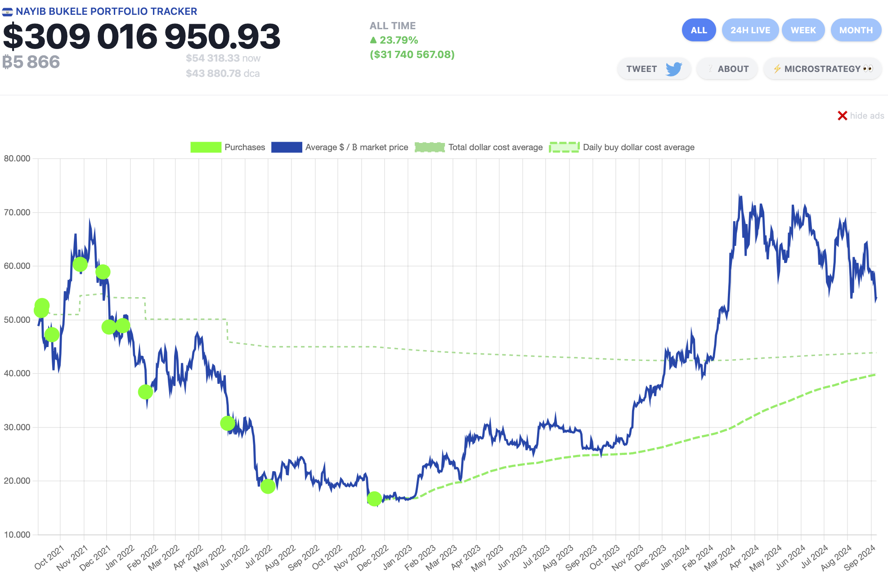Click the green up-triangle gain indicator
The image size is (888, 588).
[373, 40]
